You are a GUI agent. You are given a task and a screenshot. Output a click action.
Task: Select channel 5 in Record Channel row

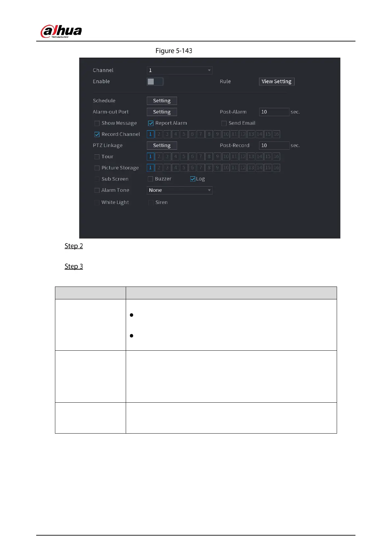[184, 134]
